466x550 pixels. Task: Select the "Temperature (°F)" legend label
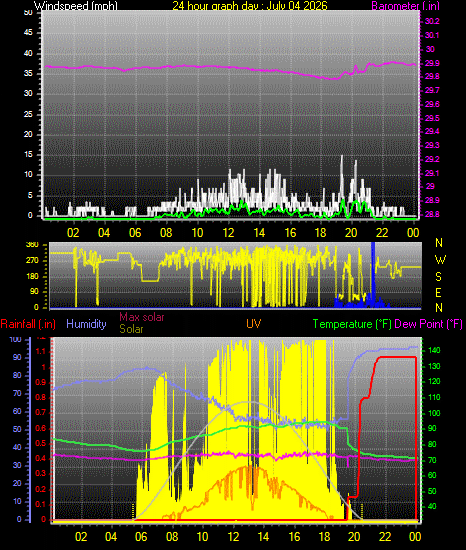pos(352,324)
